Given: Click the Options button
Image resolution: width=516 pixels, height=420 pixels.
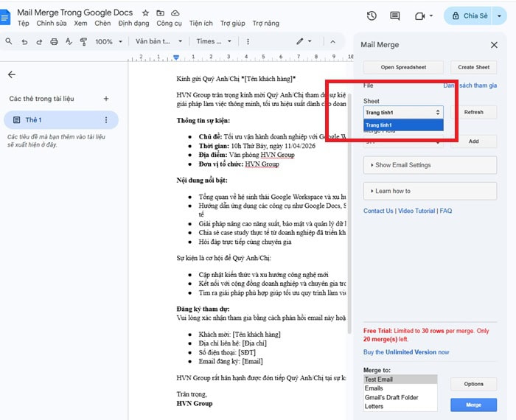Looking at the screenshot, I should tap(473, 384).
